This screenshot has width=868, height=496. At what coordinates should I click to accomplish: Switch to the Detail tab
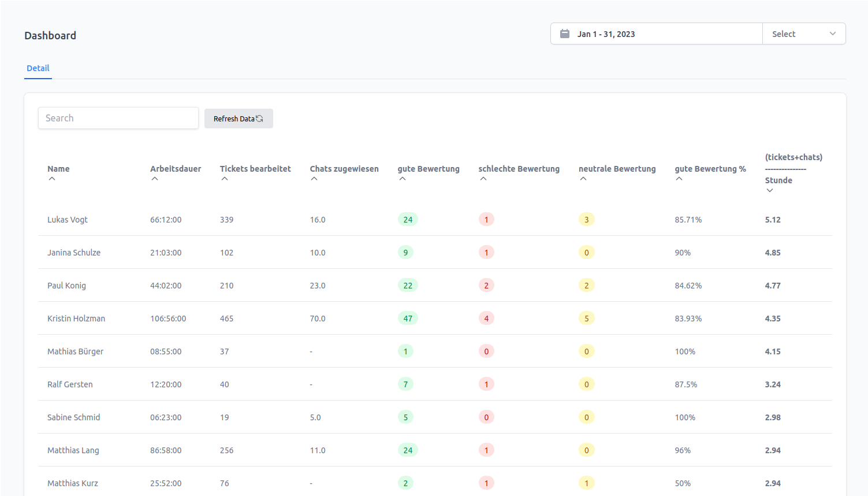[x=38, y=68]
